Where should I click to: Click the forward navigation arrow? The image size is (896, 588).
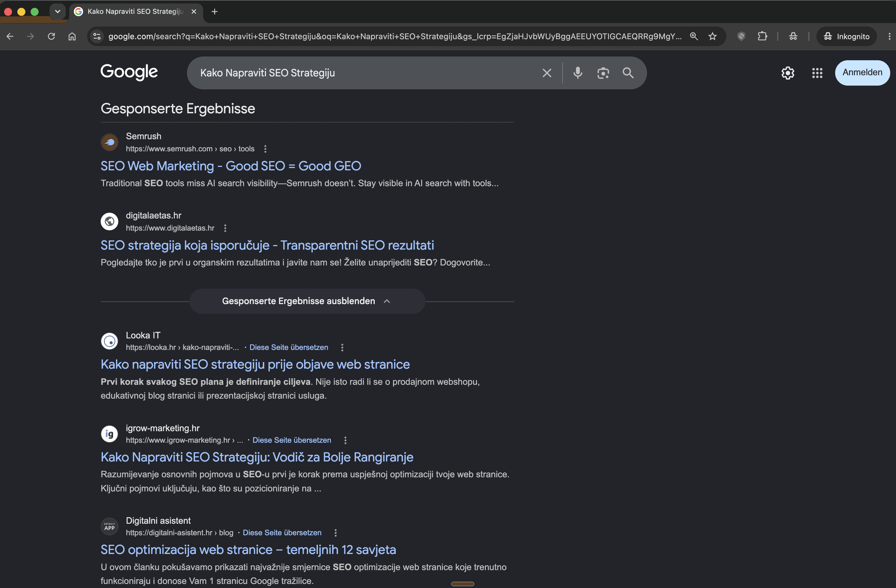coord(31,37)
